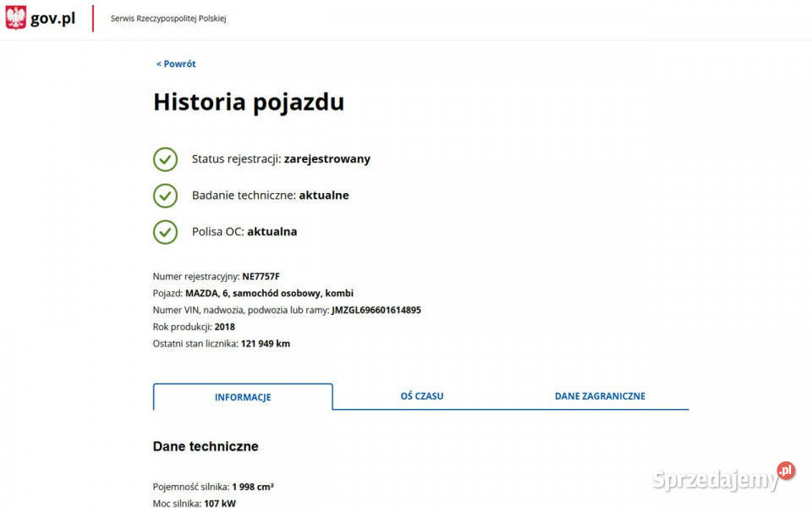
Task: Click the production year 2018
Action: pyautogui.click(x=225, y=327)
